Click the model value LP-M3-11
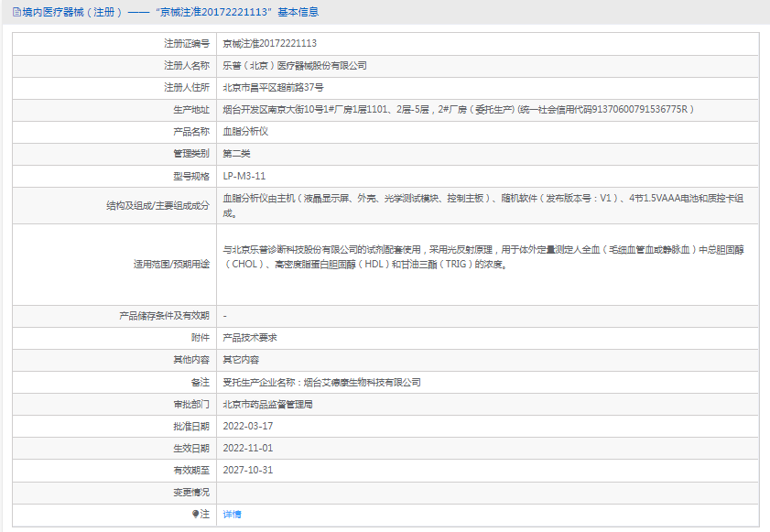 coord(244,176)
